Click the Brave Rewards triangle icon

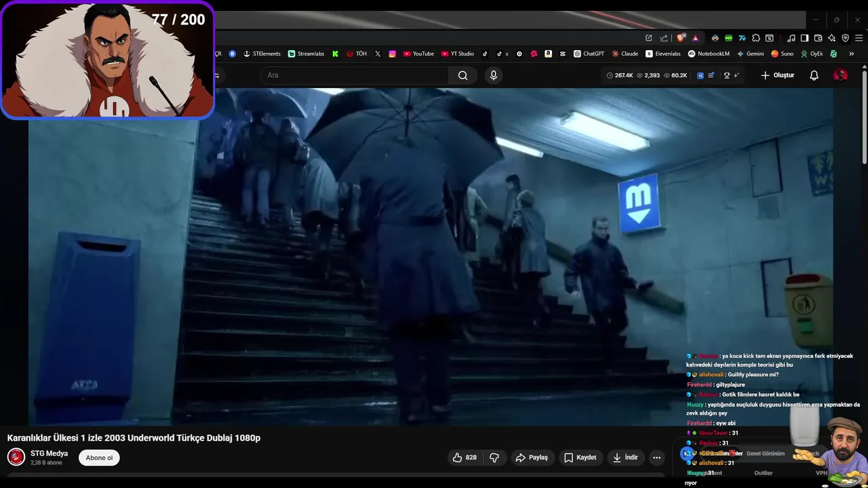coord(695,38)
